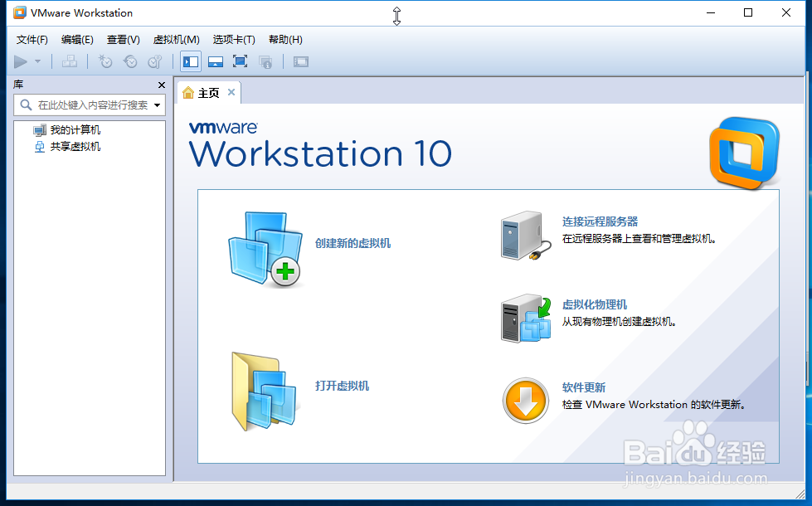Screen dimensions: 812x506
Task: Open the power options dropdown arrow
Action: point(38,61)
